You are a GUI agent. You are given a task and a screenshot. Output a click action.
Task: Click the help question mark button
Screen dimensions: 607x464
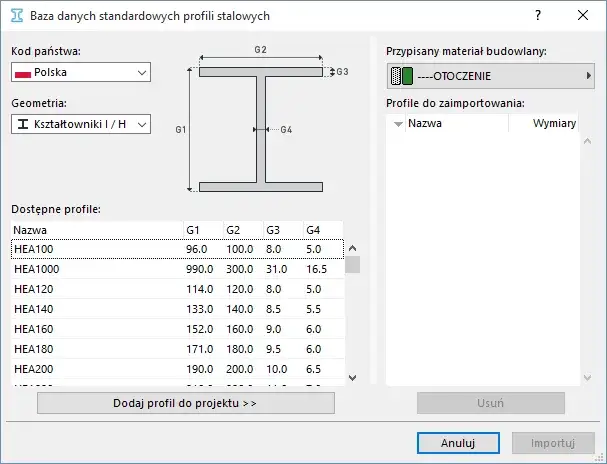coord(538,16)
